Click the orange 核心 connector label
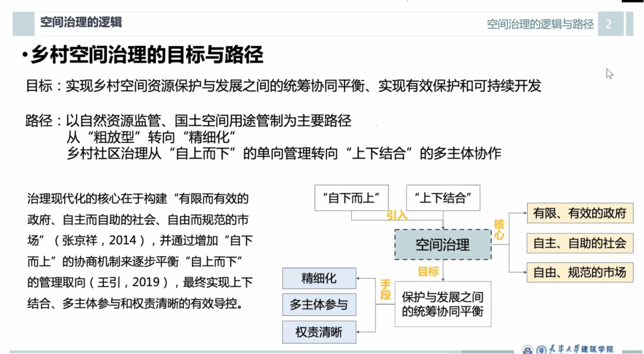Screen dimensions: 644x354 tap(499, 230)
